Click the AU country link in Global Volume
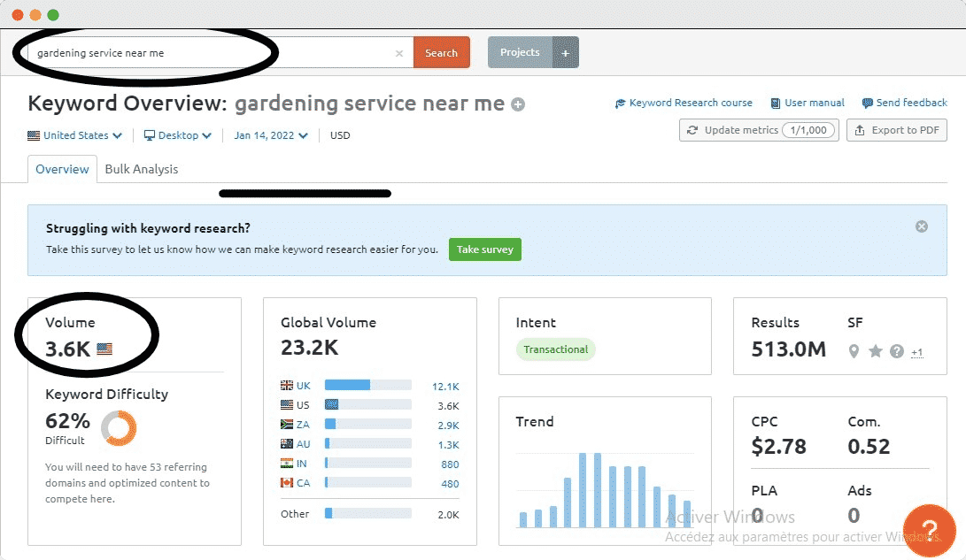The width and height of the screenshot is (966, 560). click(x=303, y=444)
